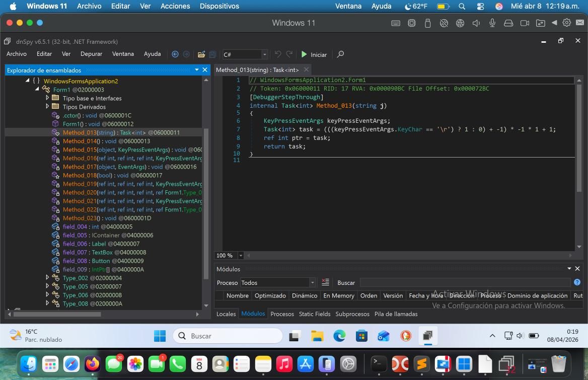Close the Method_013 document tab
Image resolution: width=588 pixels, height=380 pixels.
tap(306, 70)
